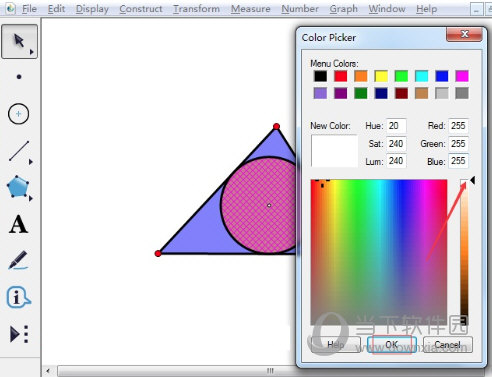492x377 pixels.
Task: Pick the red menu color swatch
Action: point(341,76)
